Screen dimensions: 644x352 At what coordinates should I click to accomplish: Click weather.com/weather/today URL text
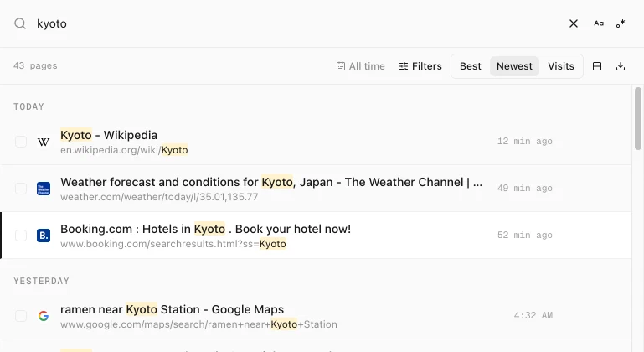(159, 197)
